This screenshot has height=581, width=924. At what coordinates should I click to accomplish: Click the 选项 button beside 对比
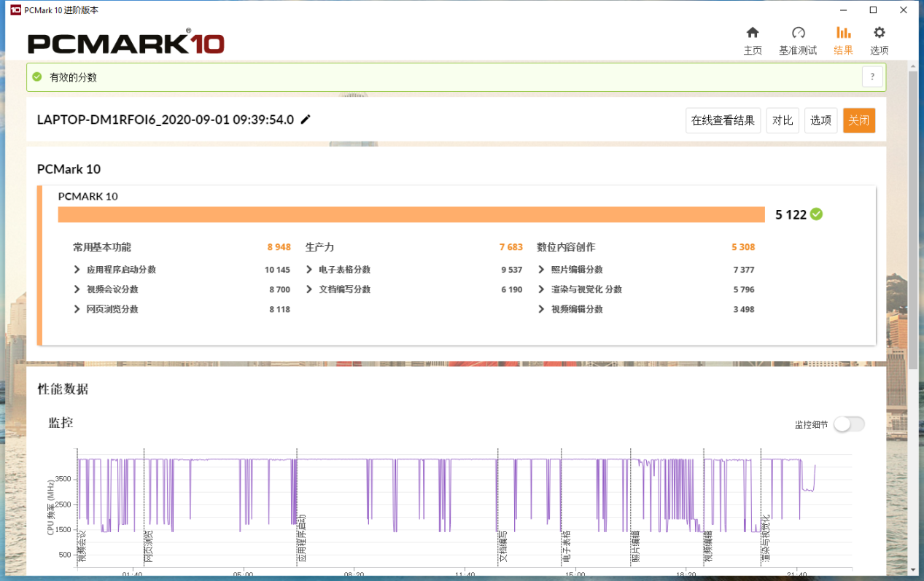tap(821, 120)
